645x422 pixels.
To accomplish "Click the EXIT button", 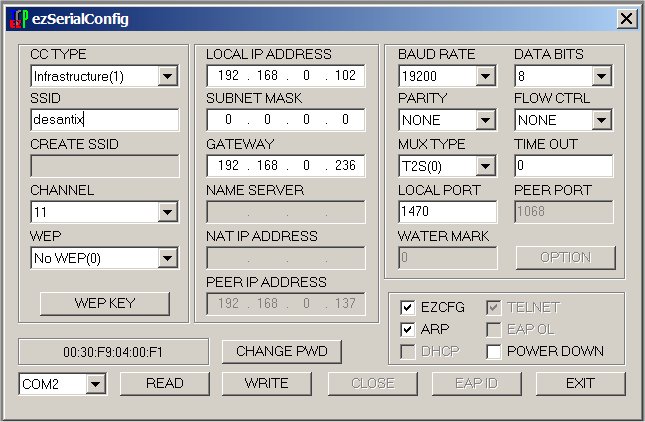I will 580,384.
